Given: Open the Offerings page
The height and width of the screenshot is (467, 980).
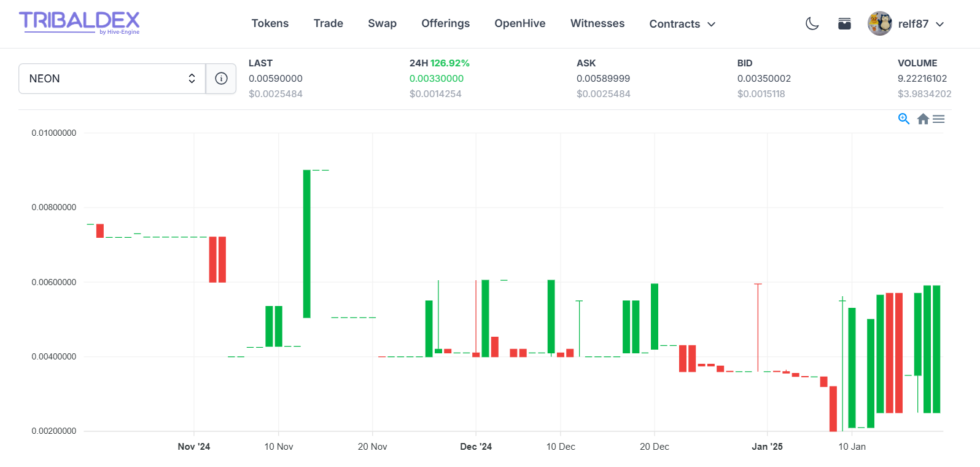Looking at the screenshot, I should coord(445,23).
